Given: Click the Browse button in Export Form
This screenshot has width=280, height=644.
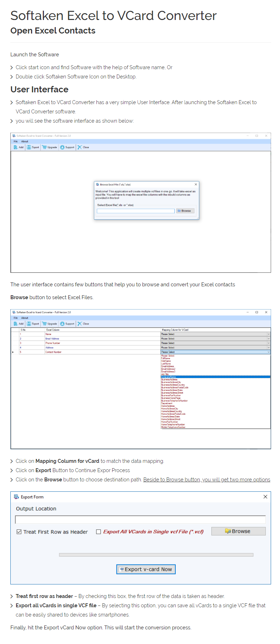Looking at the screenshot, I should pos(239,531).
